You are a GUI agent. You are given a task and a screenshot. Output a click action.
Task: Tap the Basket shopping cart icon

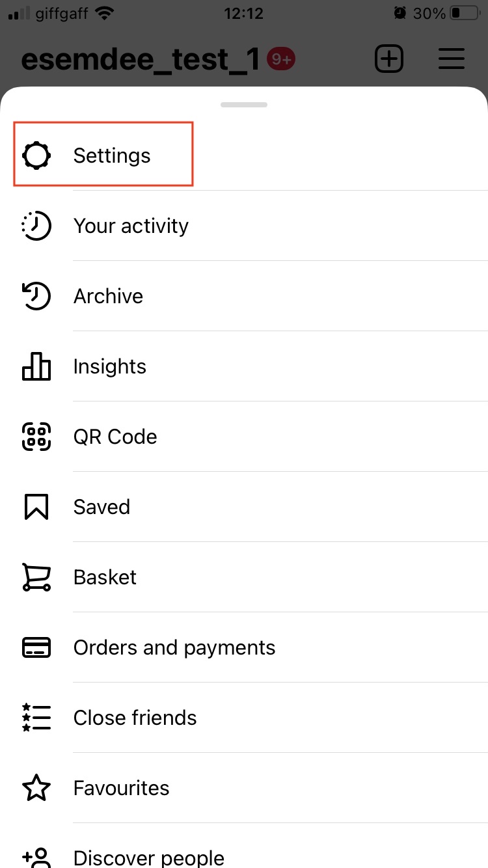point(36,577)
